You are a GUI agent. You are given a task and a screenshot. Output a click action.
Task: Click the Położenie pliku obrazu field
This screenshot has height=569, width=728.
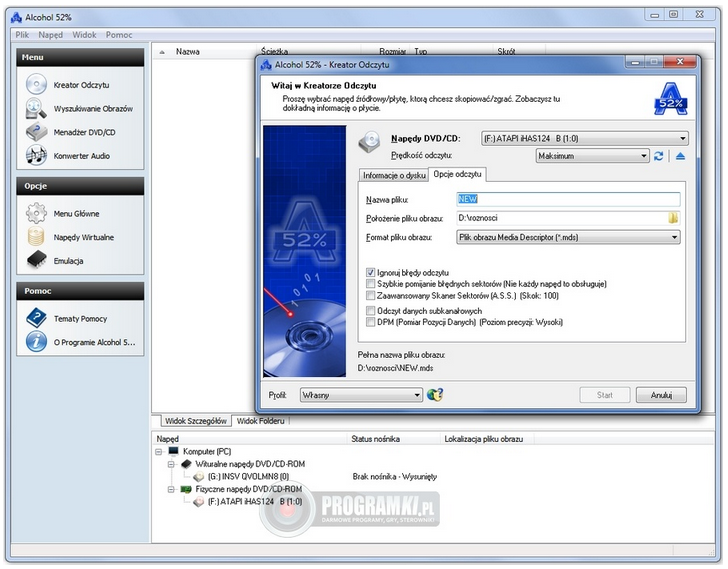click(x=562, y=218)
